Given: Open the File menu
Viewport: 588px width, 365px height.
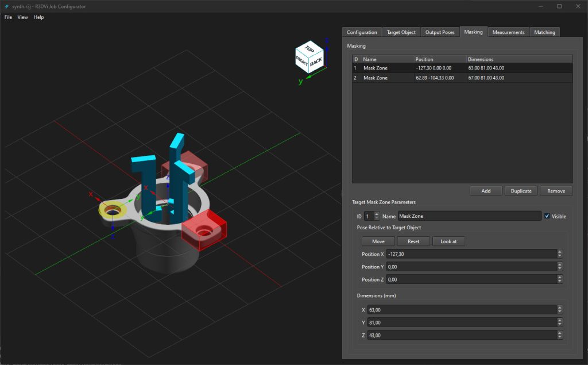Looking at the screenshot, I should point(8,17).
